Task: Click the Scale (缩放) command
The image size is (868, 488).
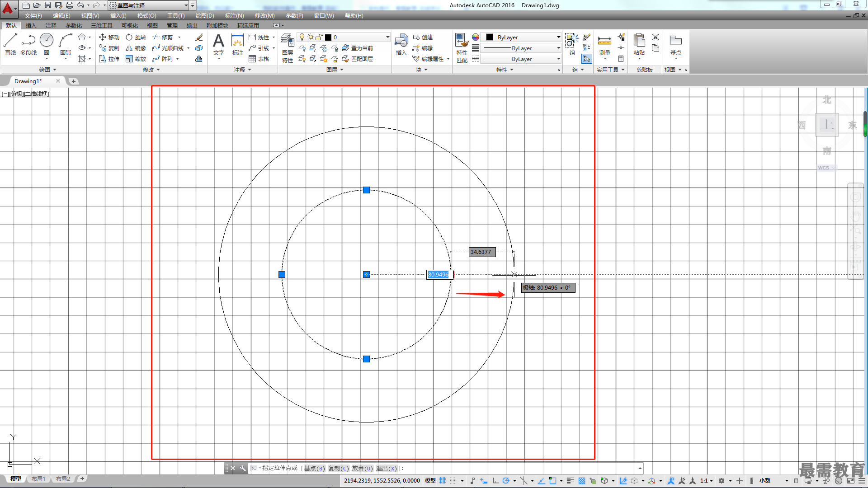Action: (x=136, y=59)
